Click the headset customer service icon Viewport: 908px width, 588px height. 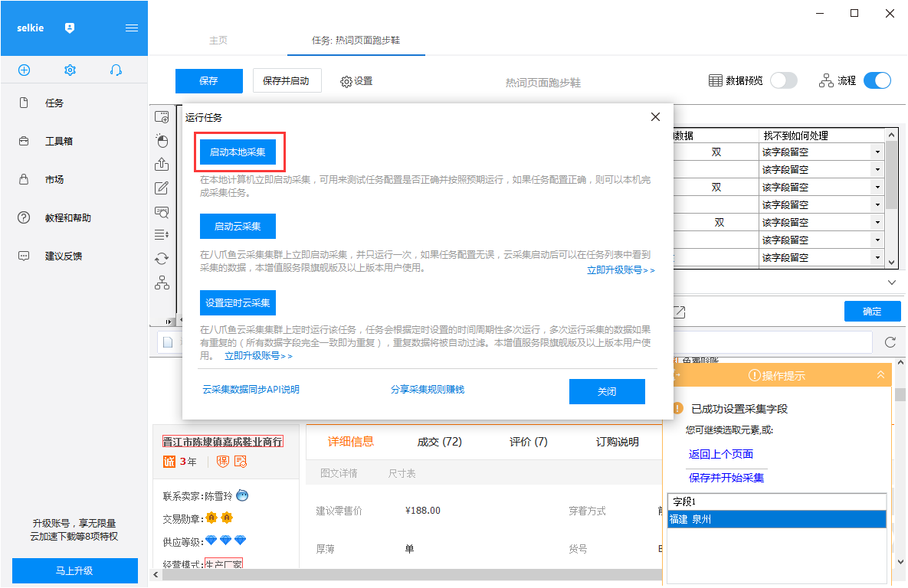point(116,70)
